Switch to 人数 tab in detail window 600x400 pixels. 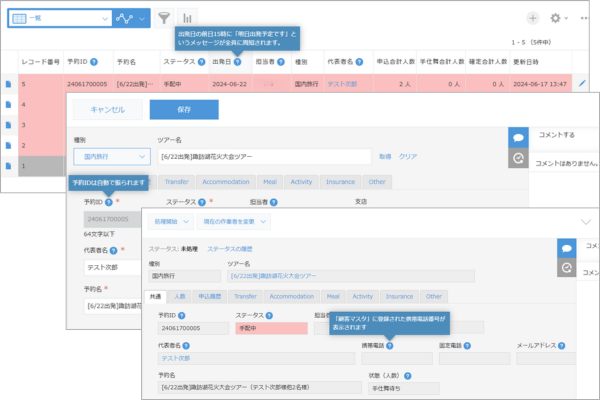pyautogui.click(x=180, y=297)
